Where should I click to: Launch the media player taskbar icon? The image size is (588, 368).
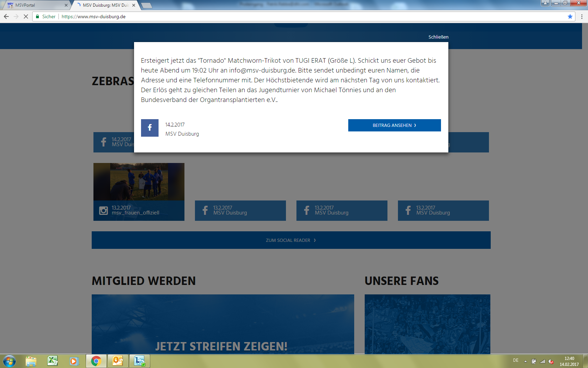74,361
